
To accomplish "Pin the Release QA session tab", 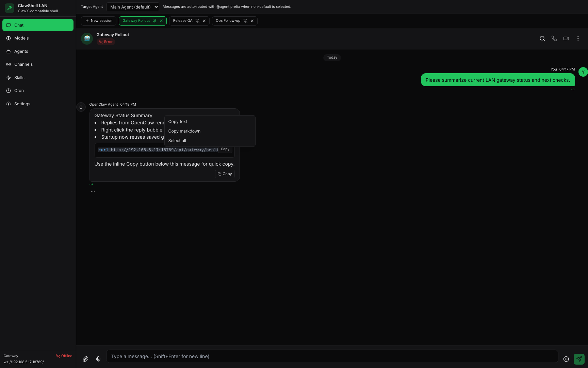I will [x=197, y=21].
